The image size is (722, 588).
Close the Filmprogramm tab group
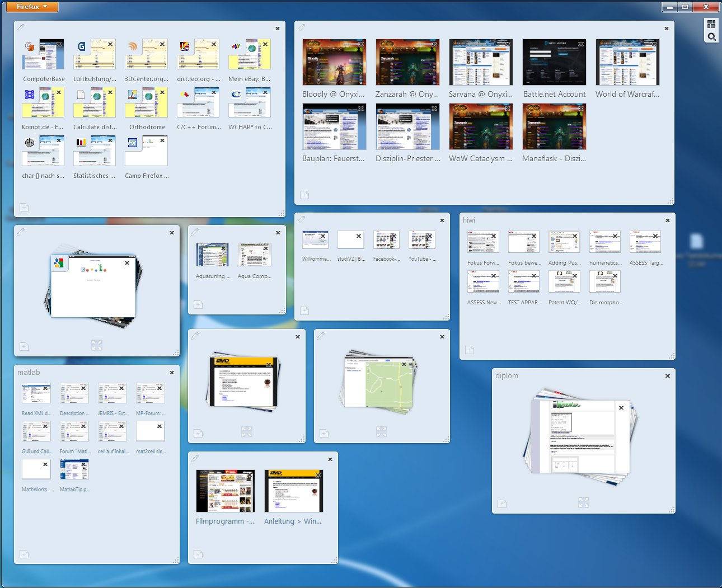(x=330, y=459)
